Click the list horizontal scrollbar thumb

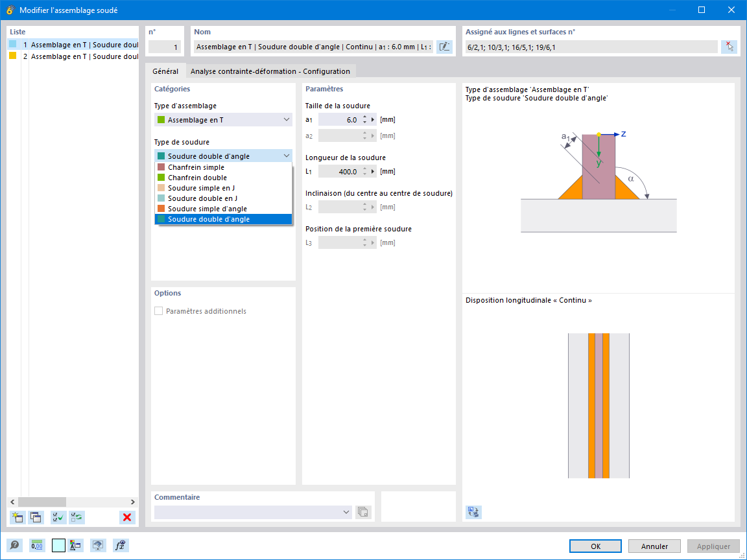(42, 502)
